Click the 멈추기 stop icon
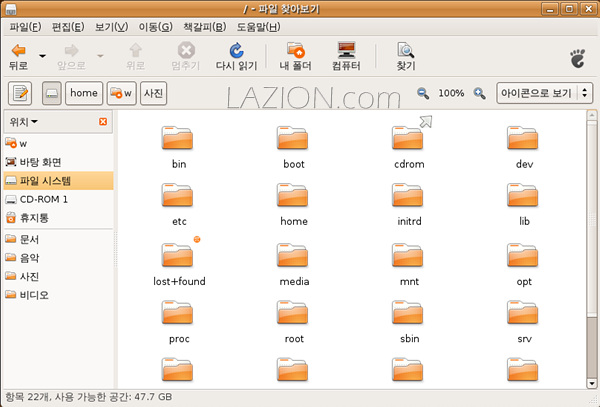The image size is (600, 407). pyautogui.click(x=186, y=50)
